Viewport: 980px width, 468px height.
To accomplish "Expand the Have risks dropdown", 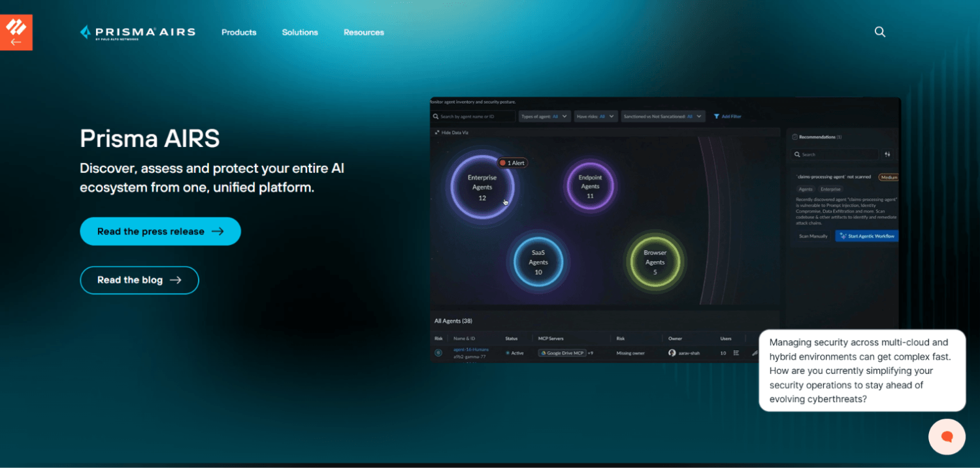I will pos(595,117).
